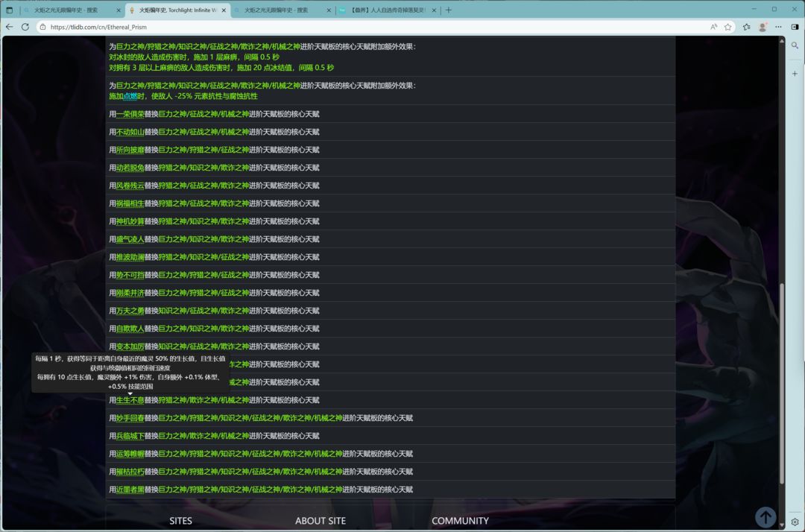This screenshot has height=532, width=805.
Task: Click the scrollbar up arrow
Action: click(782, 39)
